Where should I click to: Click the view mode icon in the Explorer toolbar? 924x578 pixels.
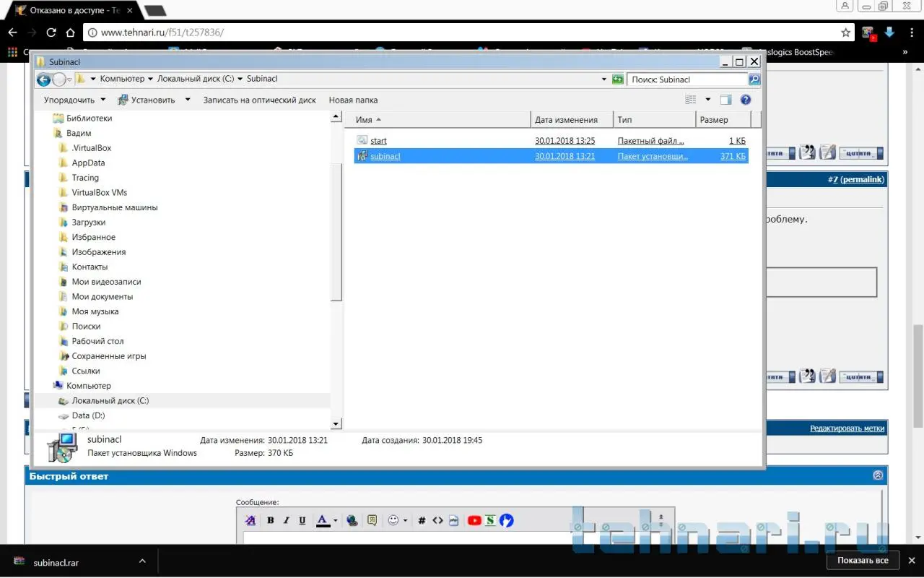[691, 100]
